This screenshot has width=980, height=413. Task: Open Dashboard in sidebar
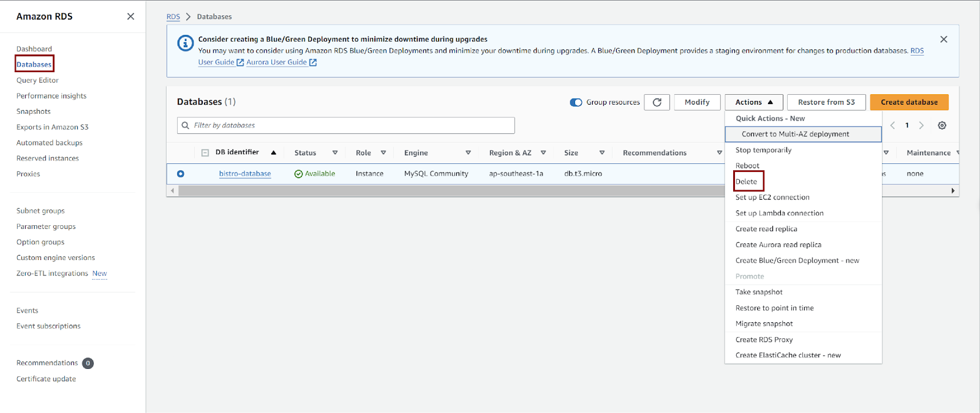[x=34, y=49]
